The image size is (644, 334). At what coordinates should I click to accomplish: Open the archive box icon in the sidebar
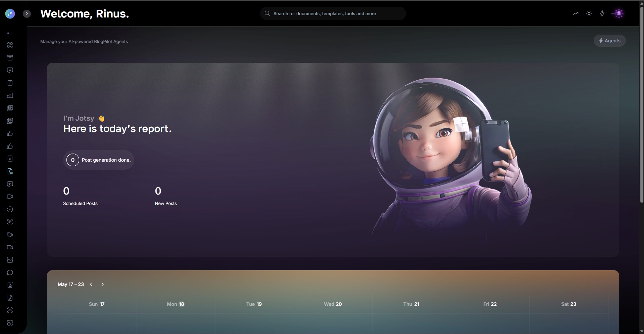point(10,58)
